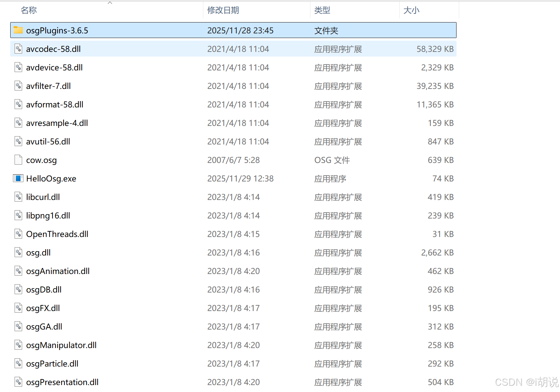The image size is (560, 392).
Task: Click the HelloOsg.exe application icon
Action: click(18, 178)
